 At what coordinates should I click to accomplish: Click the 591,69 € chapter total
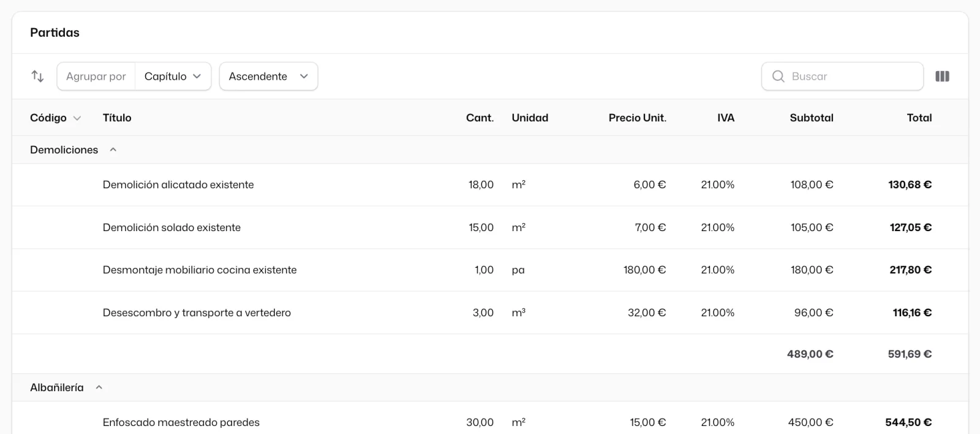(x=910, y=354)
